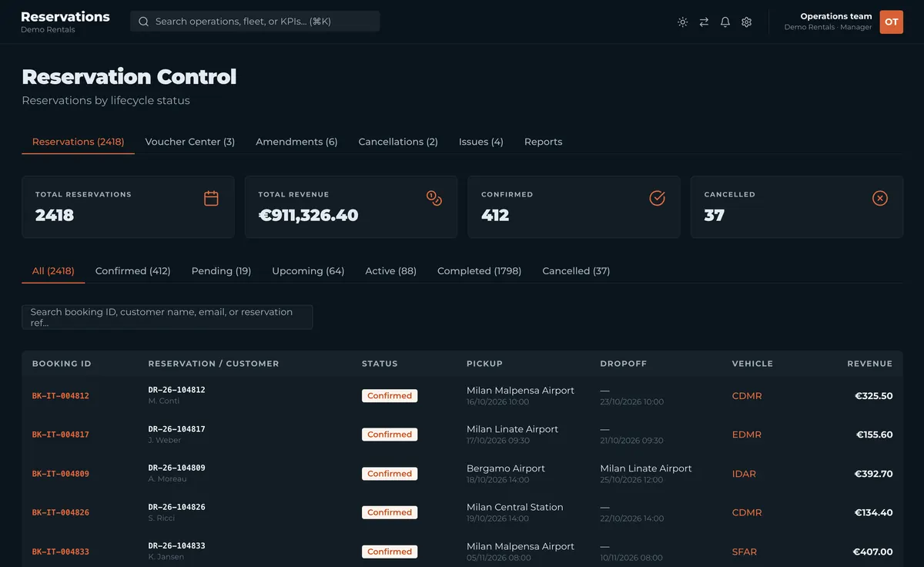
Task: Click the OT user avatar
Action: [x=891, y=22]
